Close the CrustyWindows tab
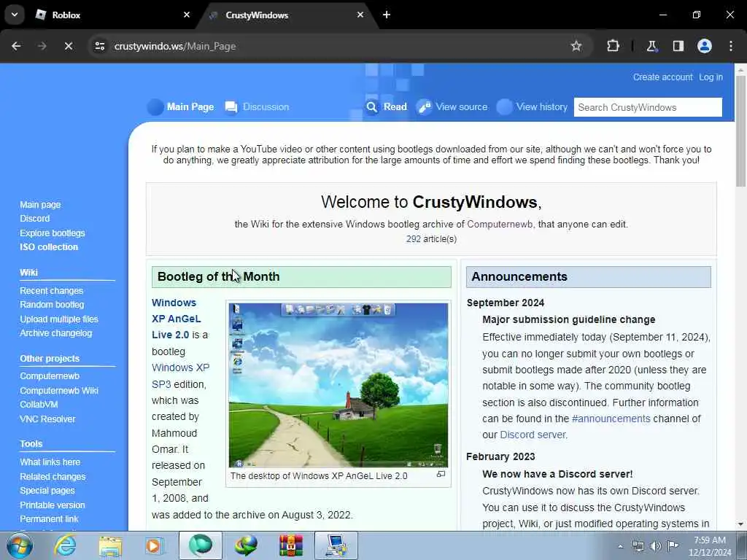 [360, 15]
